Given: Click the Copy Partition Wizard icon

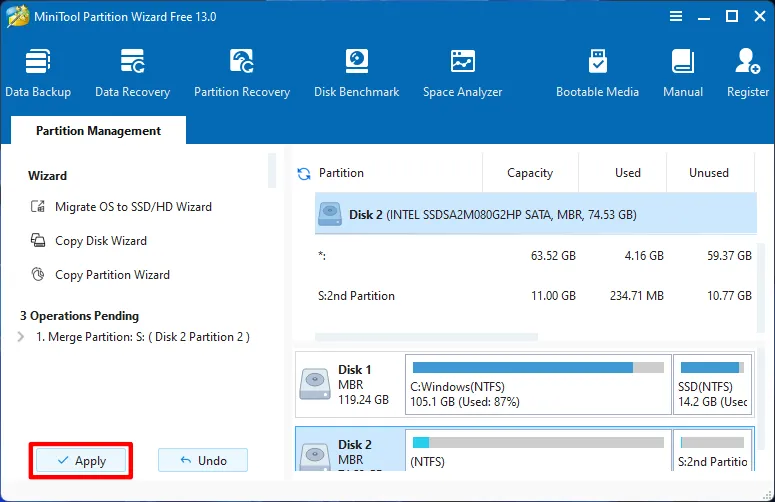Looking at the screenshot, I should pyautogui.click(x=38, y=274).
